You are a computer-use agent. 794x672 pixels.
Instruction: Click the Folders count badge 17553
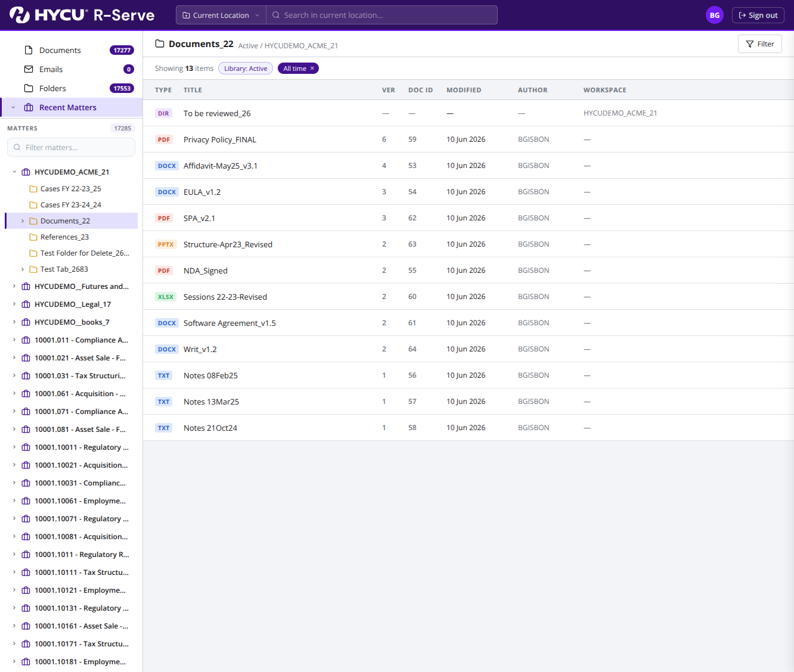pos(122,88)
